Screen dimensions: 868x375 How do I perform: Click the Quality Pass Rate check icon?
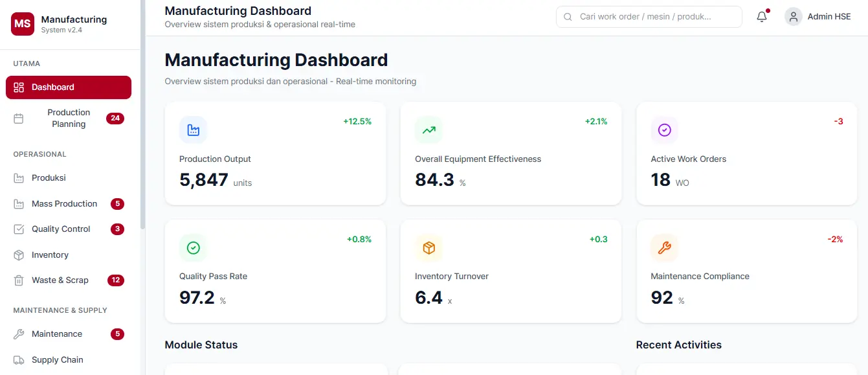(193, 247)
